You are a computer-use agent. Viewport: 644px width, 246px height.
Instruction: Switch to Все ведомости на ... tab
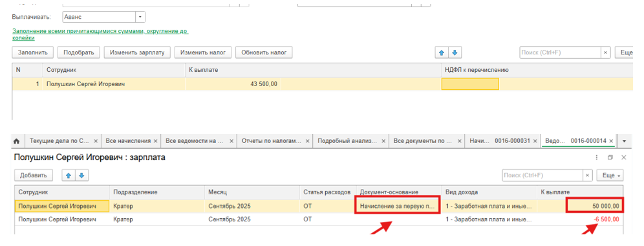[x=194, y=140]
